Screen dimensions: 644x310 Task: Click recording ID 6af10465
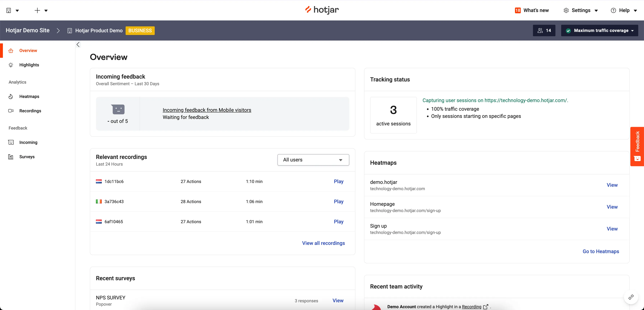114,222
